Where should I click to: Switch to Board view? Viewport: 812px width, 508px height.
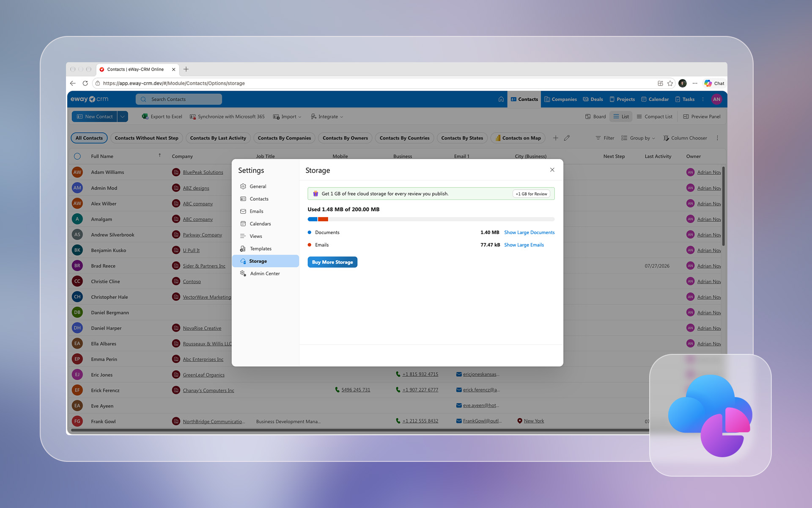pyautogui.click(x=595, y=116)
